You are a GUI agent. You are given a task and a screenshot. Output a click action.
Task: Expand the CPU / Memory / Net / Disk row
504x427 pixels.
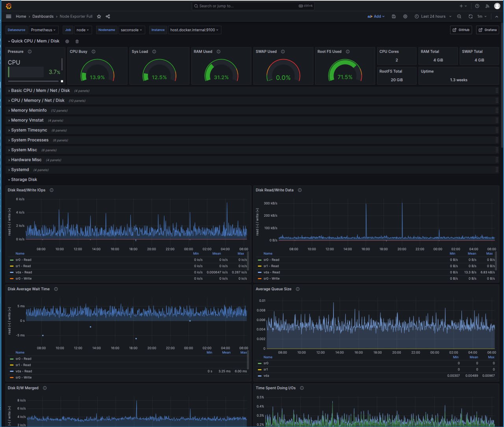36,100
